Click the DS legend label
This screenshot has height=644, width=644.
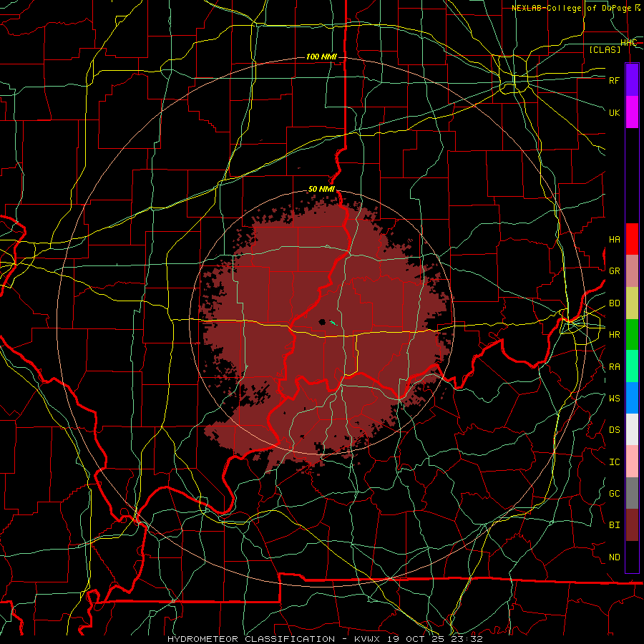615,430
